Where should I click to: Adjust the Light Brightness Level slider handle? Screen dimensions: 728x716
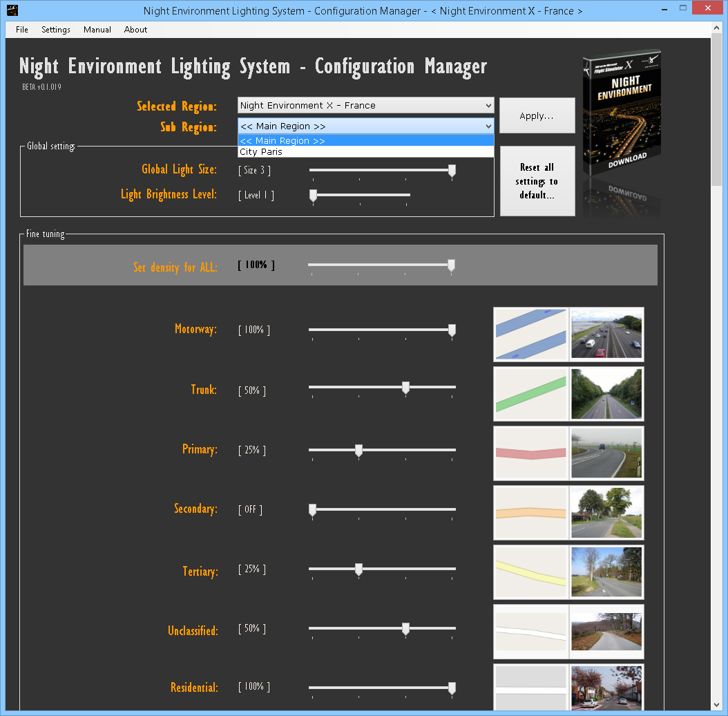tap(314, 196)
